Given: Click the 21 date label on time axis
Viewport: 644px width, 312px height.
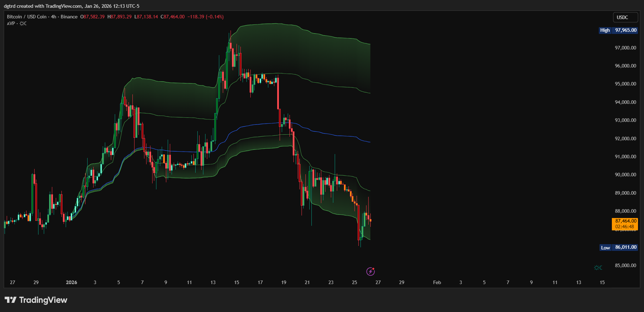Looking at the screenshot, I should click(307, 282).
